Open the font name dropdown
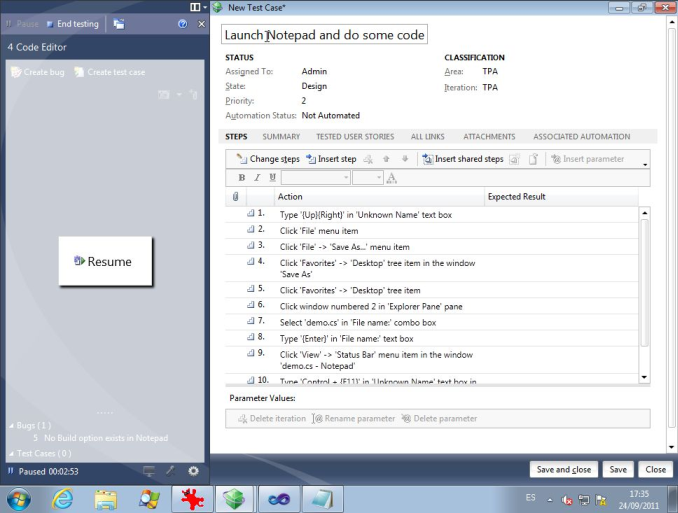Screen dimensions: 678x513 tap(345, 178)
